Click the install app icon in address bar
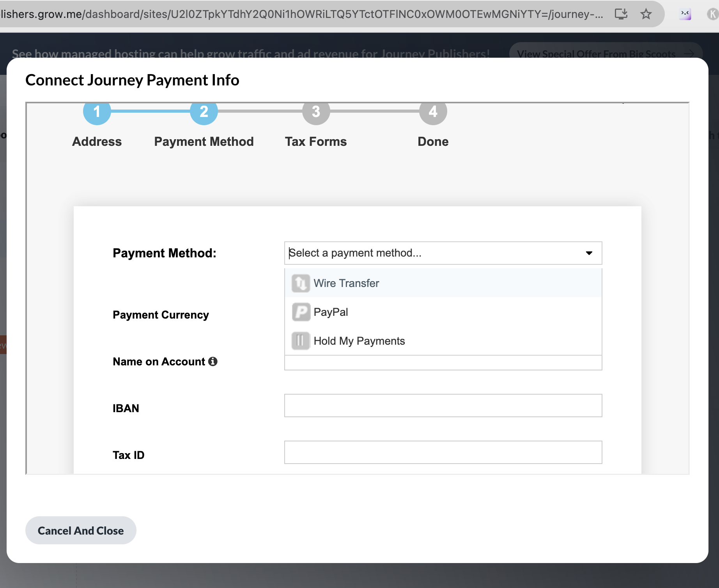 621,14
